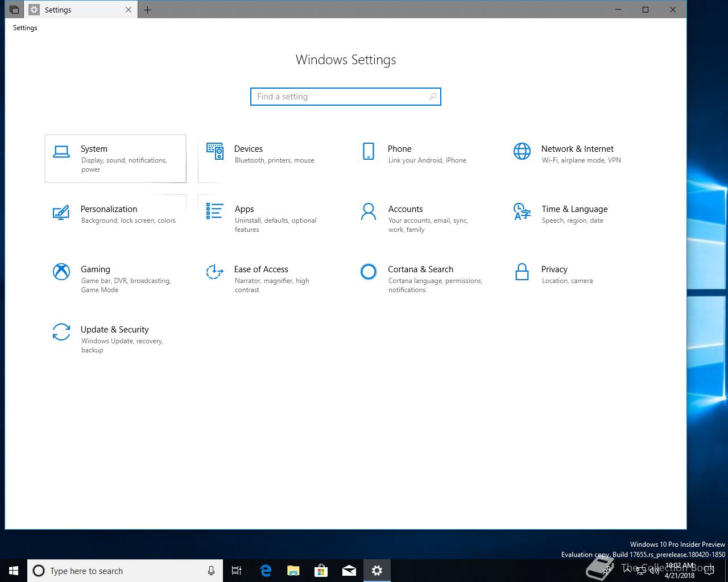The height and width of the screenshot is (582, 728).
Task: Open the Network & Internet title
Action: (577, 149)
